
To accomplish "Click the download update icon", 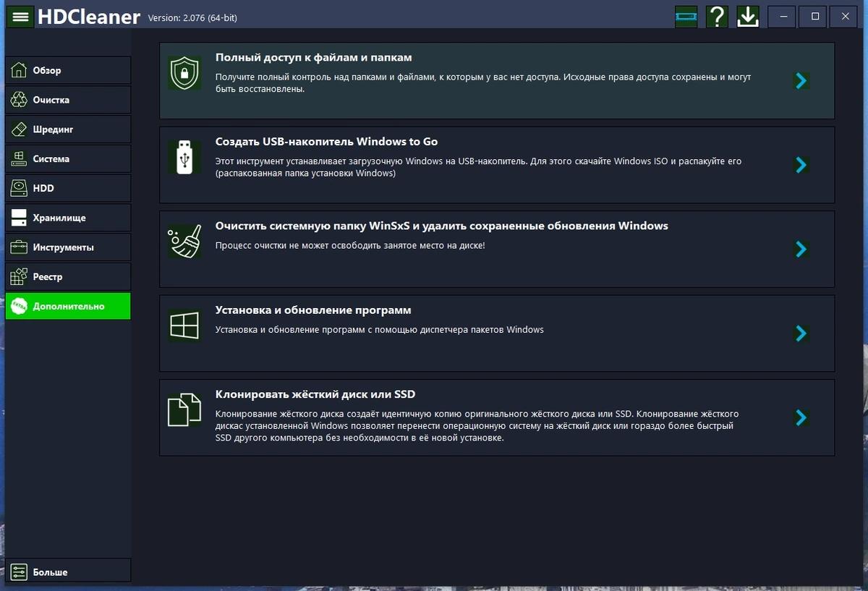I will click(748, 17).
